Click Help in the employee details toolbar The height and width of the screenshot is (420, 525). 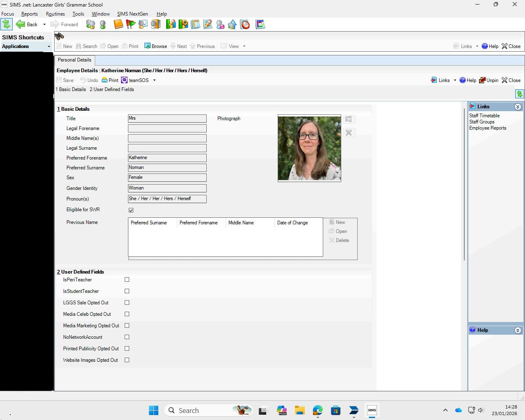click(468, 80)
